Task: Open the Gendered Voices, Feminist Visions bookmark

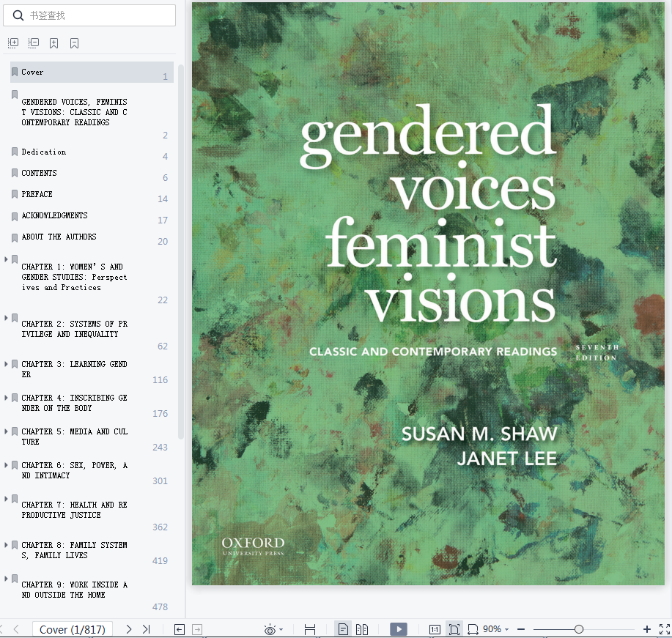Action: [74, 112]
